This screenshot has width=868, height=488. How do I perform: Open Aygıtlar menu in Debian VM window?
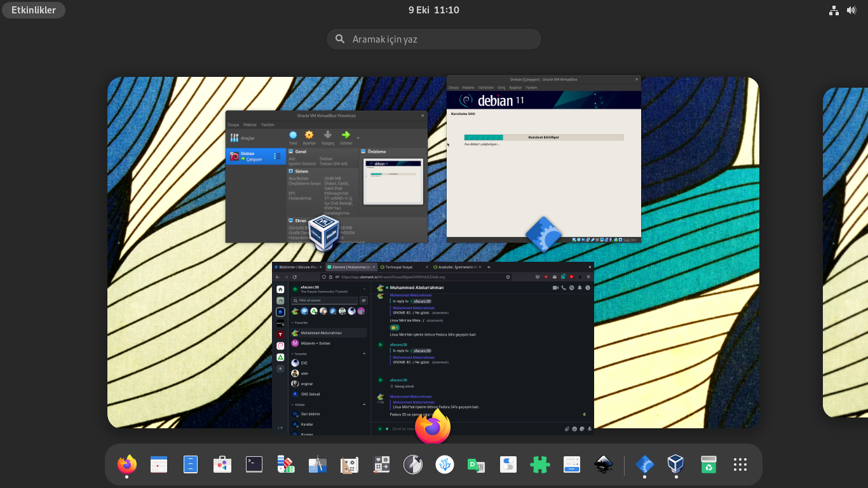(515, 87)
